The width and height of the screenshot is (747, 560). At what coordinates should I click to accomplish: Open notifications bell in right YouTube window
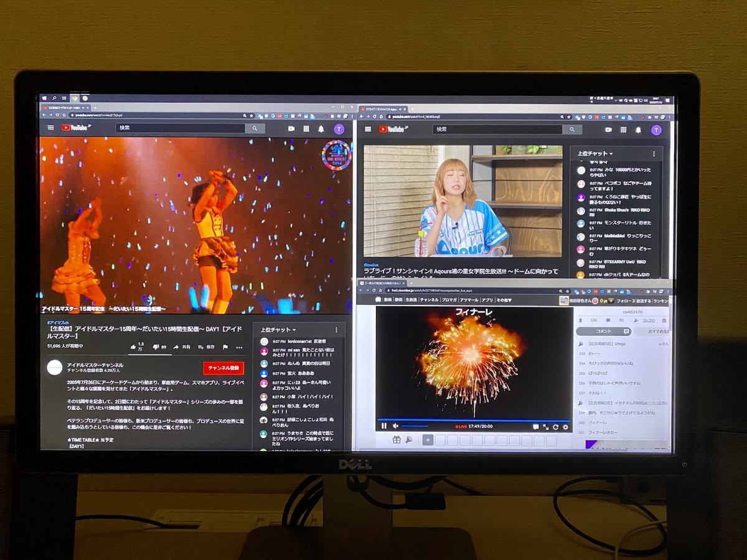click(638, 130)
